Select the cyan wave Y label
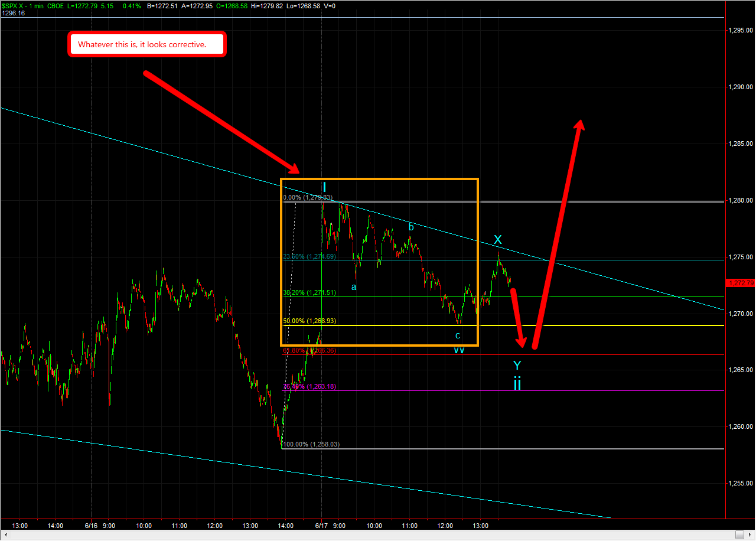The height and width of the screenshot is (541, 756). pos(517,366)
